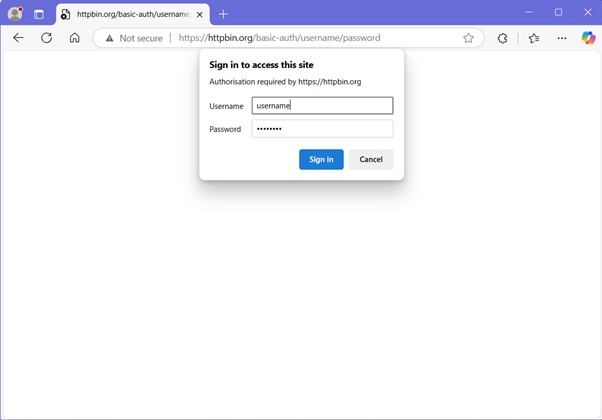Click the 'Sign in to access this site' heading
Image resolution: width=602 pixels, height=420 pixels.
[261, 65]
